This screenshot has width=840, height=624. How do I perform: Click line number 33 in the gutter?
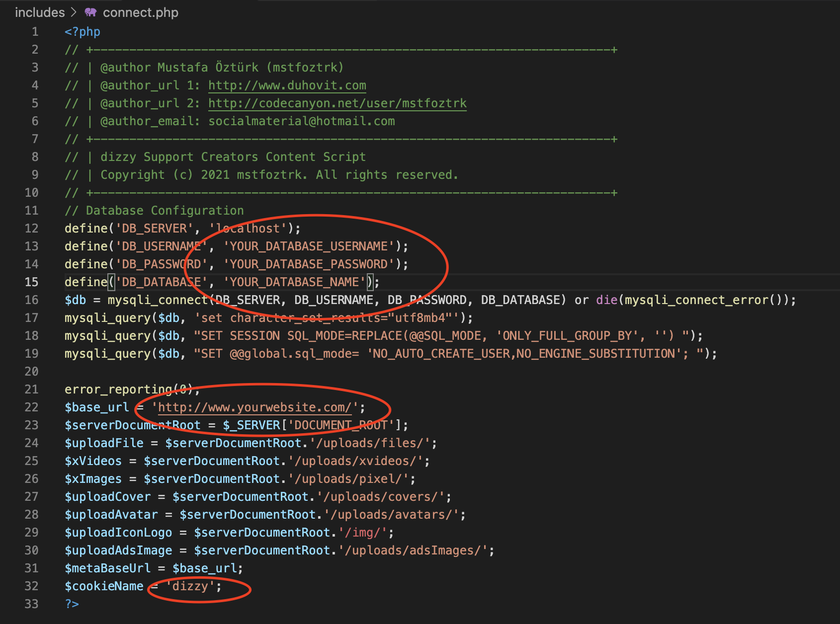tap(31, 604)
